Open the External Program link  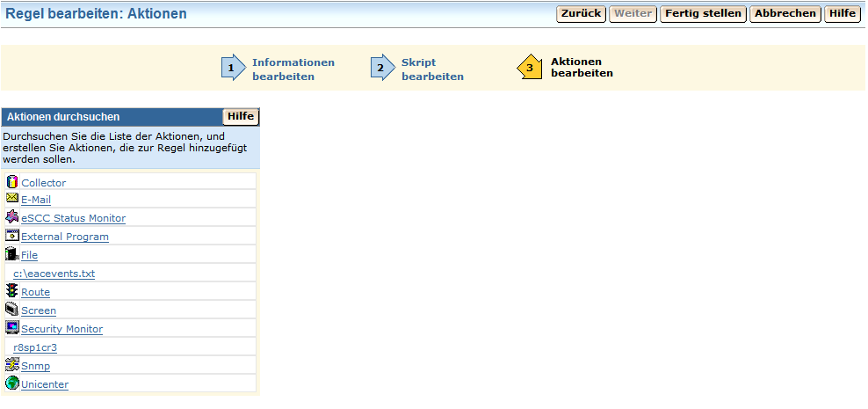(x=65, y=237)
